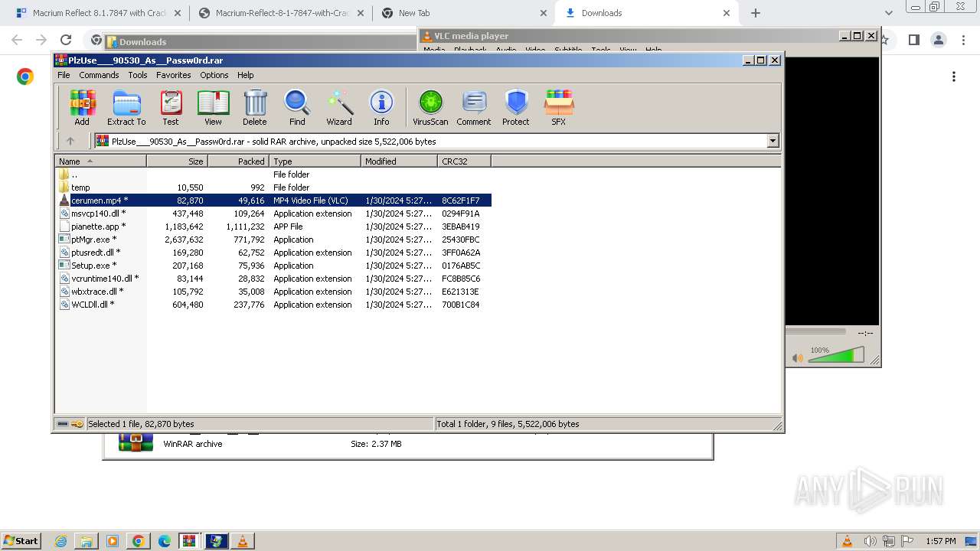Select vcruntime140.dll file row

[273, 279]
